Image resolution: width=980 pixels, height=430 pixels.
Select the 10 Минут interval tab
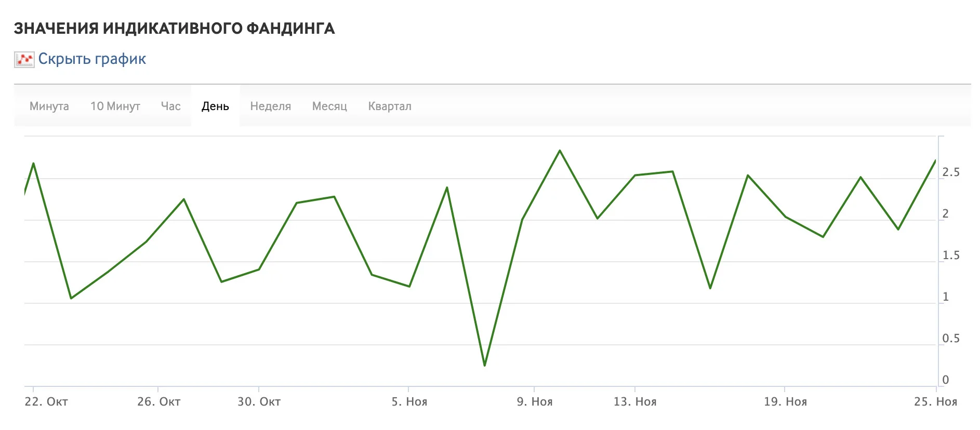[x=115, y=106]
